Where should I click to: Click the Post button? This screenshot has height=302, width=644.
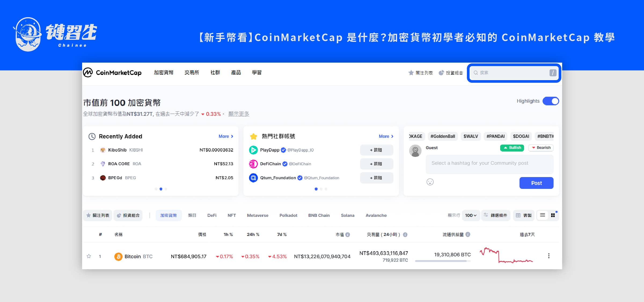pos(536,183)
